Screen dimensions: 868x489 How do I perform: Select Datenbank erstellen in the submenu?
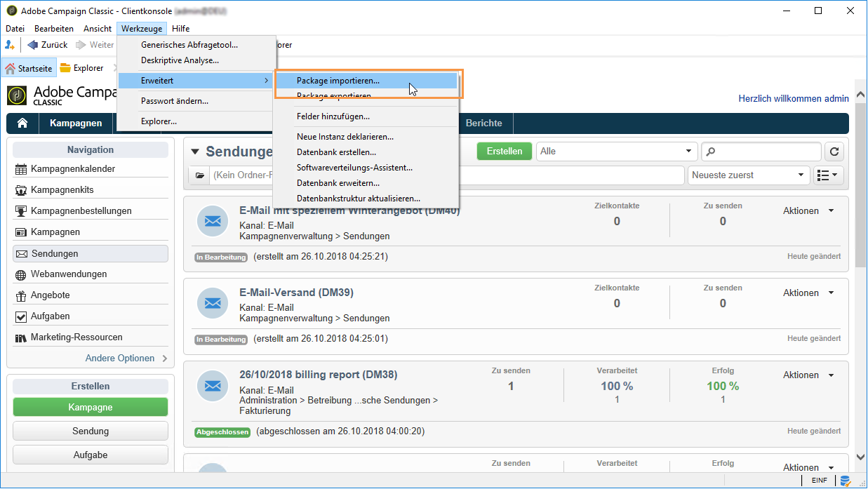coord(366,152)
